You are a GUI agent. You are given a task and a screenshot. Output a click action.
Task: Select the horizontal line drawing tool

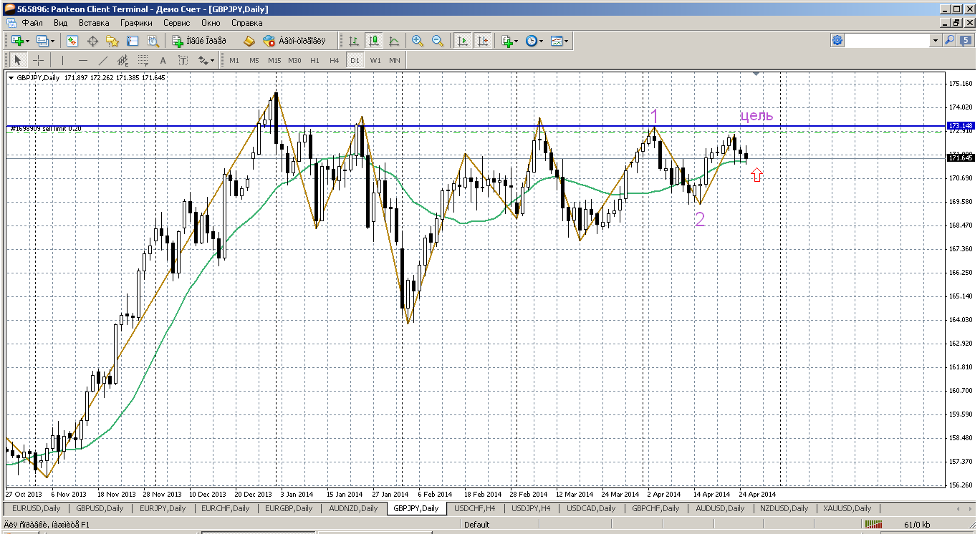83,61
